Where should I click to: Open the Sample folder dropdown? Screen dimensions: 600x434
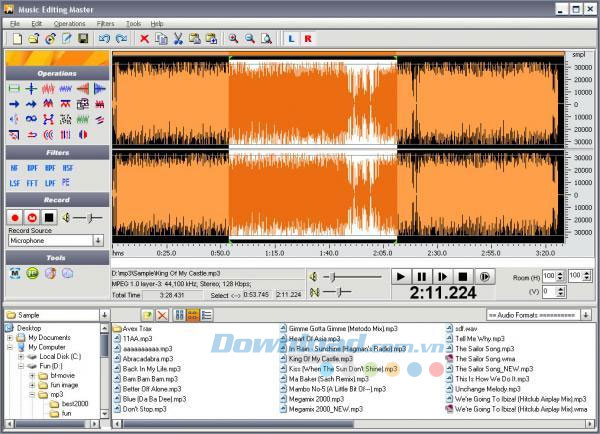click(x=104, y=315)
